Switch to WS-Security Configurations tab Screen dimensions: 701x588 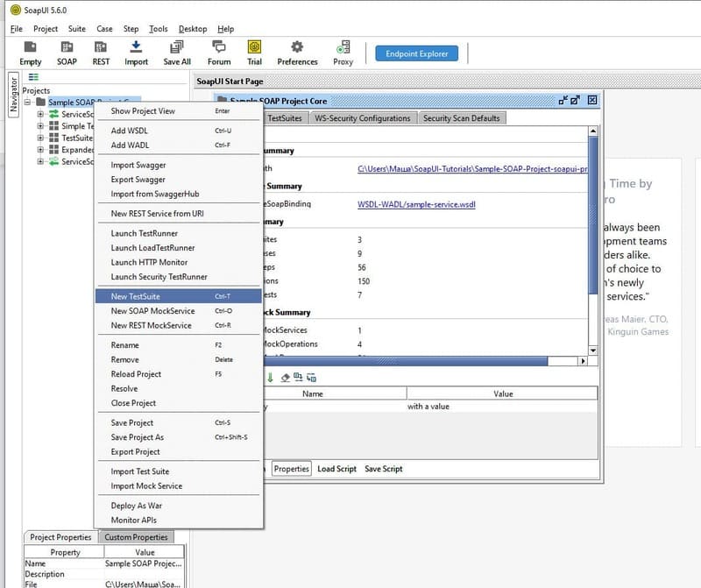pyautogui.click(x=362, y=118)
